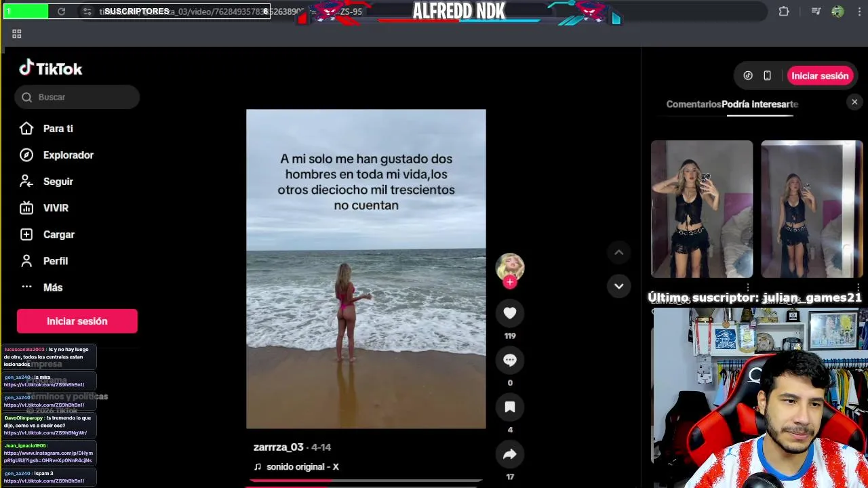Like the video with heart icon
The width and height of the screenshot is (868, 488).
coord(510,313)
